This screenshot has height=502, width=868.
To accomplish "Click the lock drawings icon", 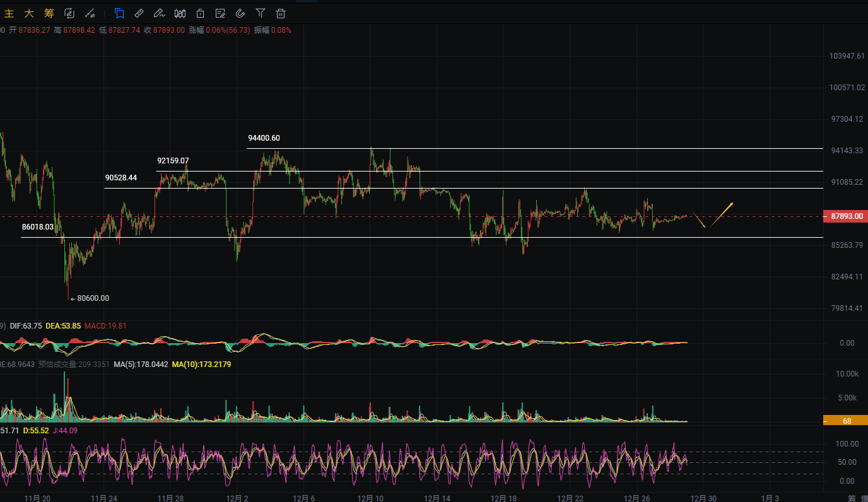I will 200,13.
